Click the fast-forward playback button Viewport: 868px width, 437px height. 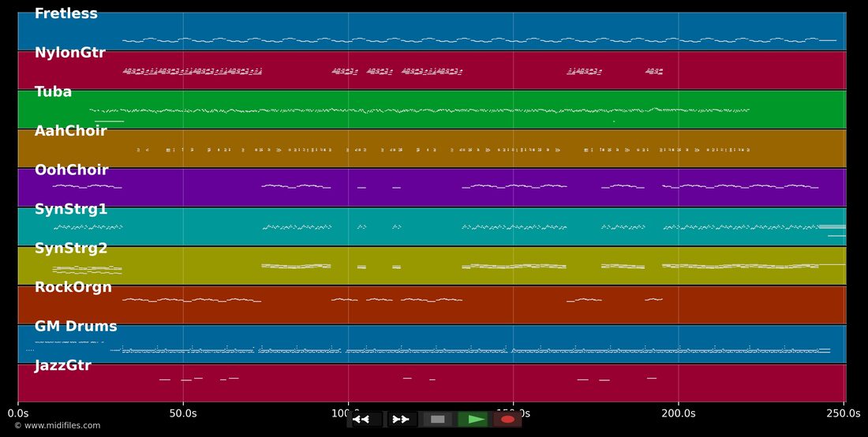(x=402, y=420)
